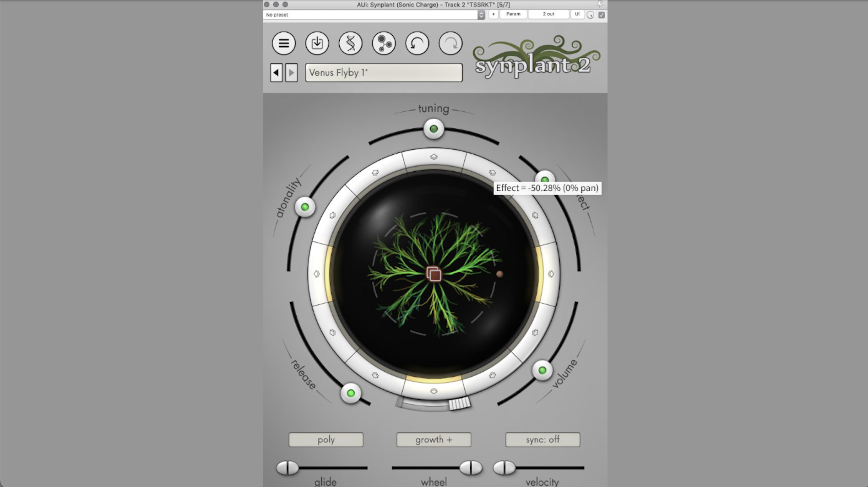Open the No preset dropdown
This screenshot has height=487, width=868.
374,15
